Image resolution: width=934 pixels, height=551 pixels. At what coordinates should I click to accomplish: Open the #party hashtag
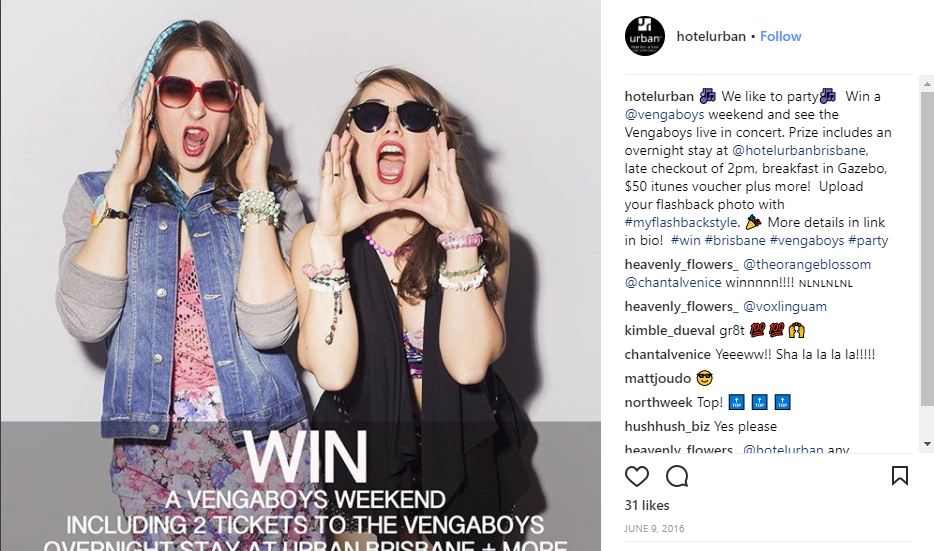coord(868,240)
